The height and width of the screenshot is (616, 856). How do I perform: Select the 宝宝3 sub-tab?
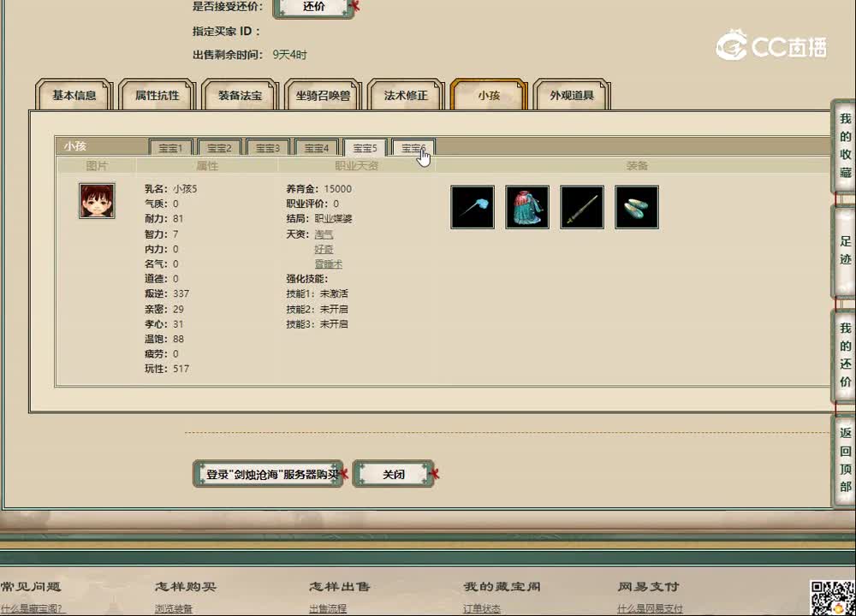267,148
